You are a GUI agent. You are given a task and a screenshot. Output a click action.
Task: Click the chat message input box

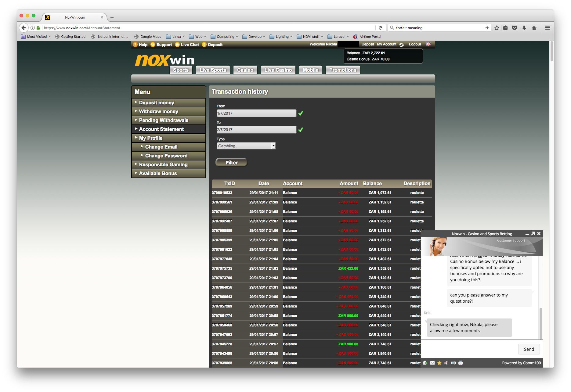point(469,349)
